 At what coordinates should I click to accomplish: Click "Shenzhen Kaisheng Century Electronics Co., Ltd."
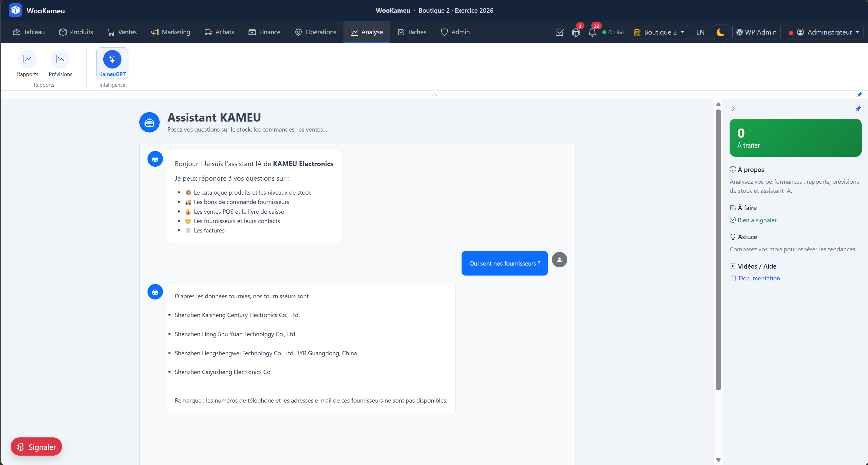(237, 315)
